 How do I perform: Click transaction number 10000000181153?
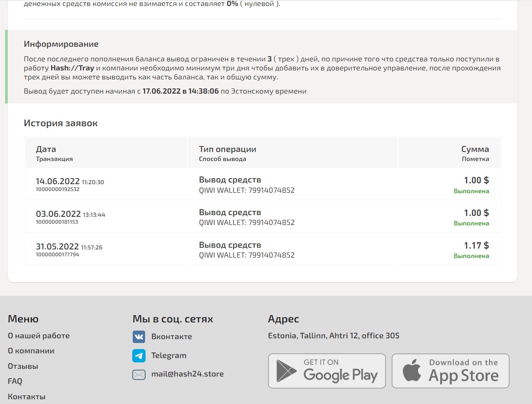[57, 222]
